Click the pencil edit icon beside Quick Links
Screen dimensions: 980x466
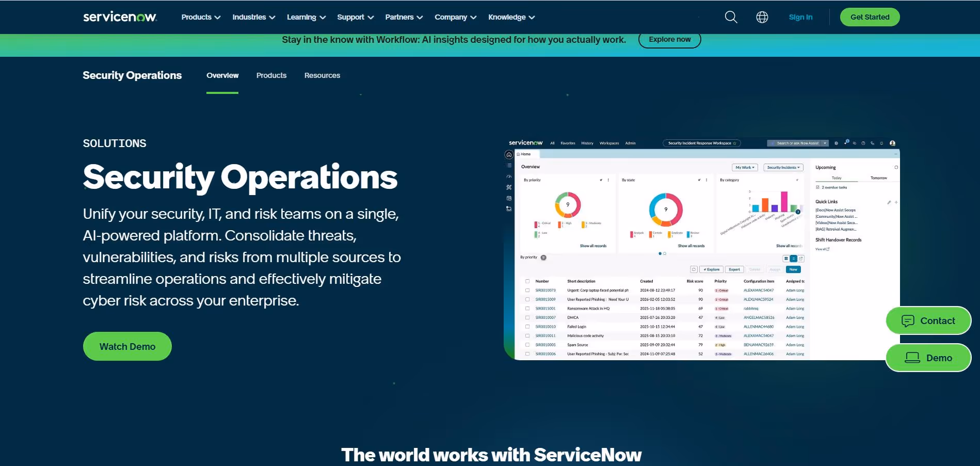pos(889,202)
